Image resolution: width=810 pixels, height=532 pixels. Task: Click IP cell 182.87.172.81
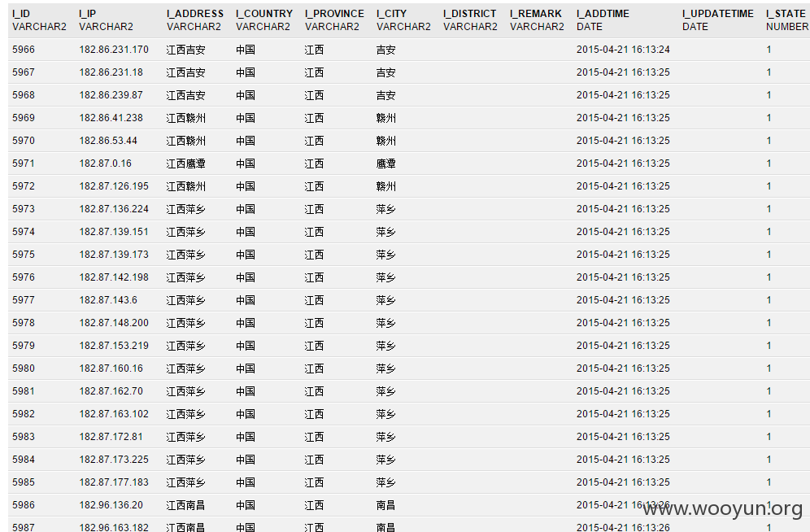pyautogui.click(x=111, y=437)
